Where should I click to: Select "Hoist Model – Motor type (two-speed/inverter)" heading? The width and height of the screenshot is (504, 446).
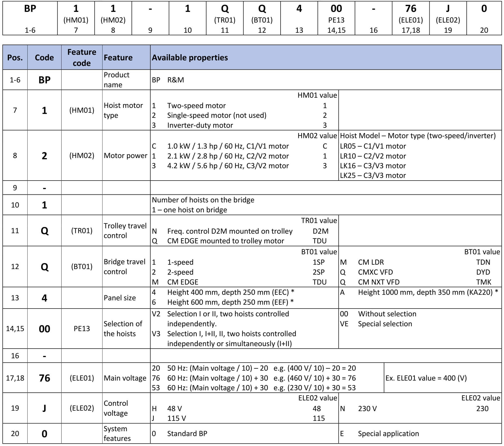click(x=418, y=136)
